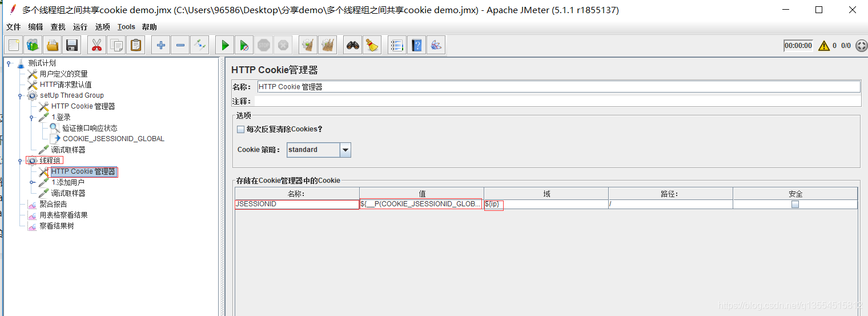Select COOKIE_JSESSIONID_GLOBAL tree item
Screen dimensions: 868x316
(114, 139)
